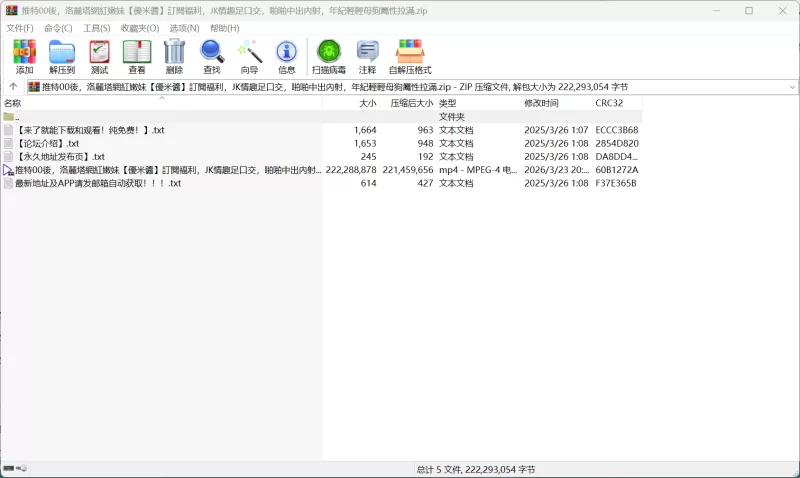
Task: Show archive 信息 (Info)
Action: [287, 56]
